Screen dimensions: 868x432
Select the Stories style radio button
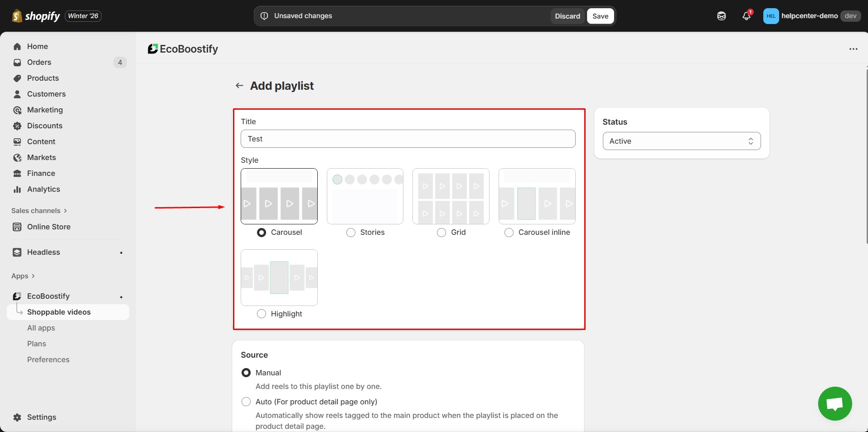[x=351, y=233]
